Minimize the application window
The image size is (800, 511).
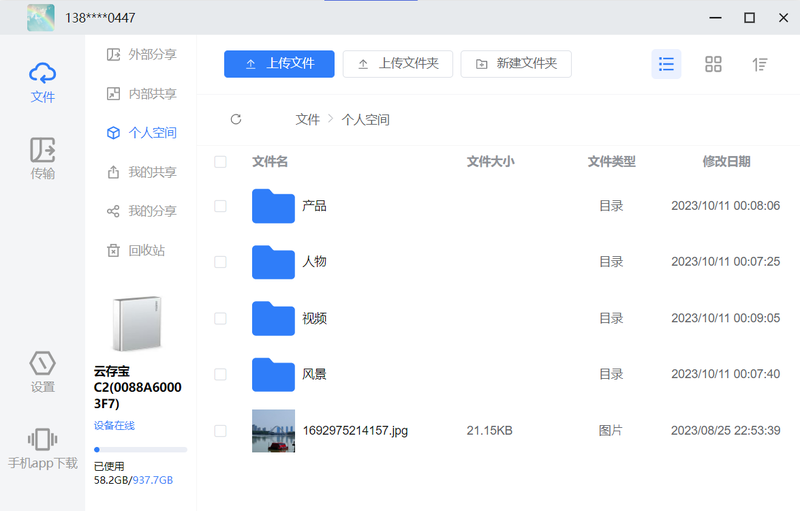point(715,18)
